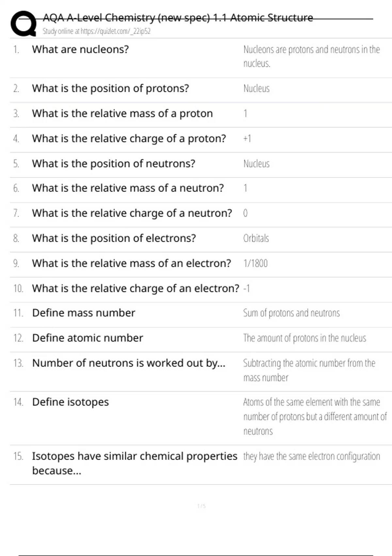Select the 'Define isotopes' term
Screen dimensions: 392x556
(71, 402)
